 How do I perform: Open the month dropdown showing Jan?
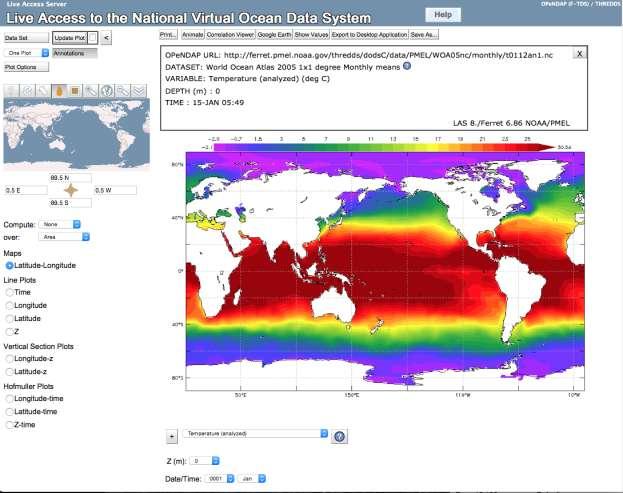point(252,479)
